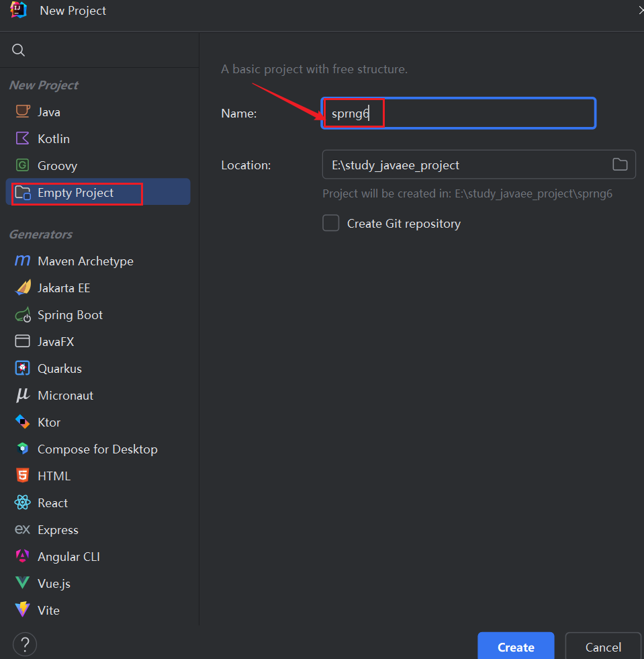Click the Empty Project folder icon
This screenshot has width=644, height=659.
pyautogui.click(x=23, y=193)
